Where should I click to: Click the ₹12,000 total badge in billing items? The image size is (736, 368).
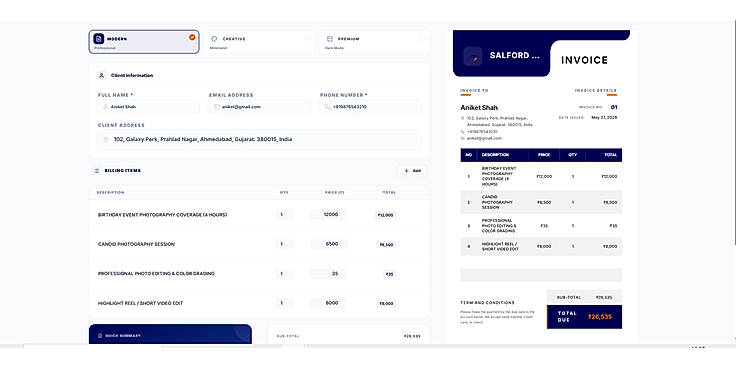pos(386,215)
